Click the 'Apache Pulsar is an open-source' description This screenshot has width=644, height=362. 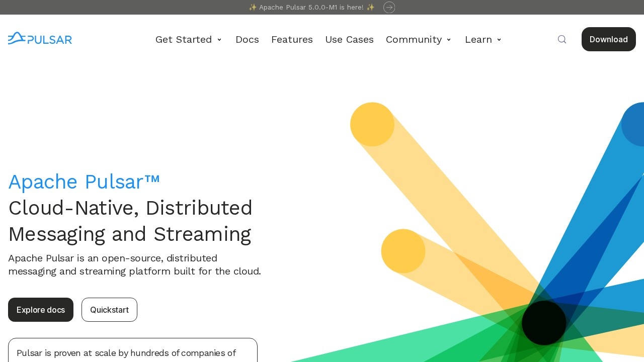[x=134, y=264]
